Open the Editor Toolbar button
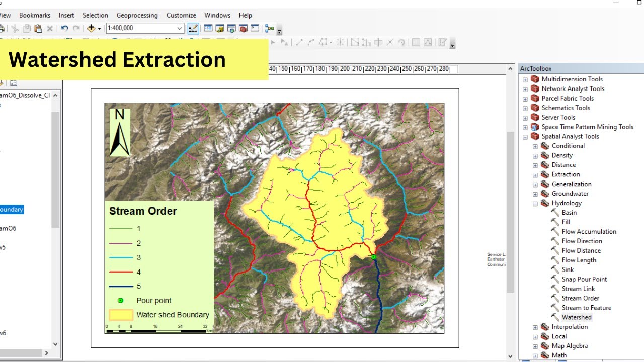The width and height of the screenshot is (644, 362). 193,29
